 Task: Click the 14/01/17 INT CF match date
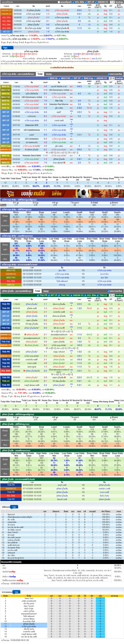(17, 32)
